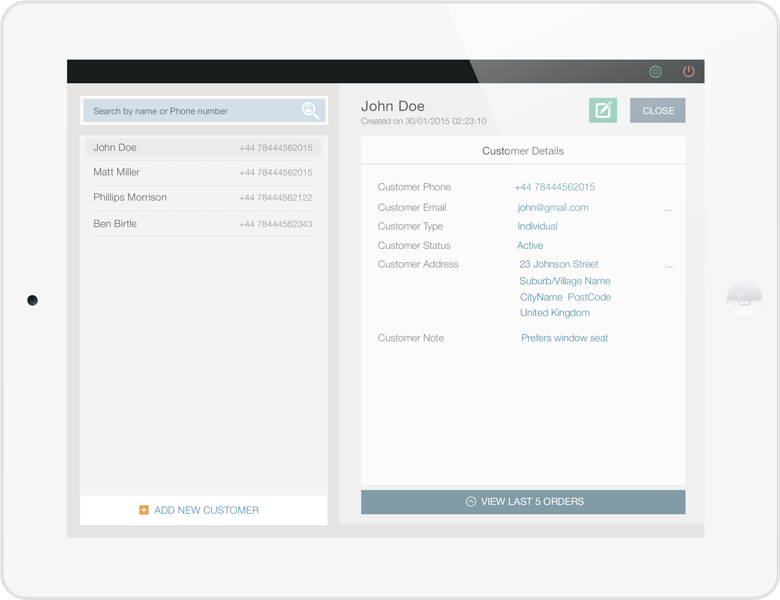
Task: Tap the customer phone number link
Action: (x=554, y=187)
